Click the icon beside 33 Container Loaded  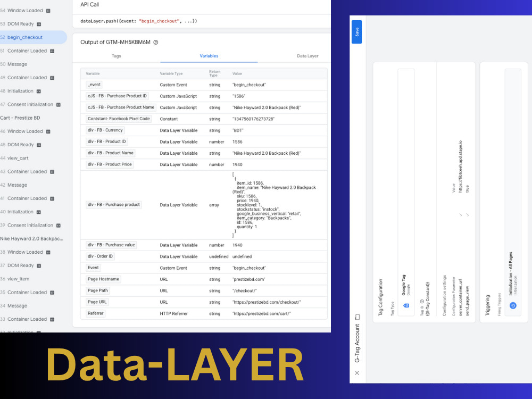[x=52, y=319]
